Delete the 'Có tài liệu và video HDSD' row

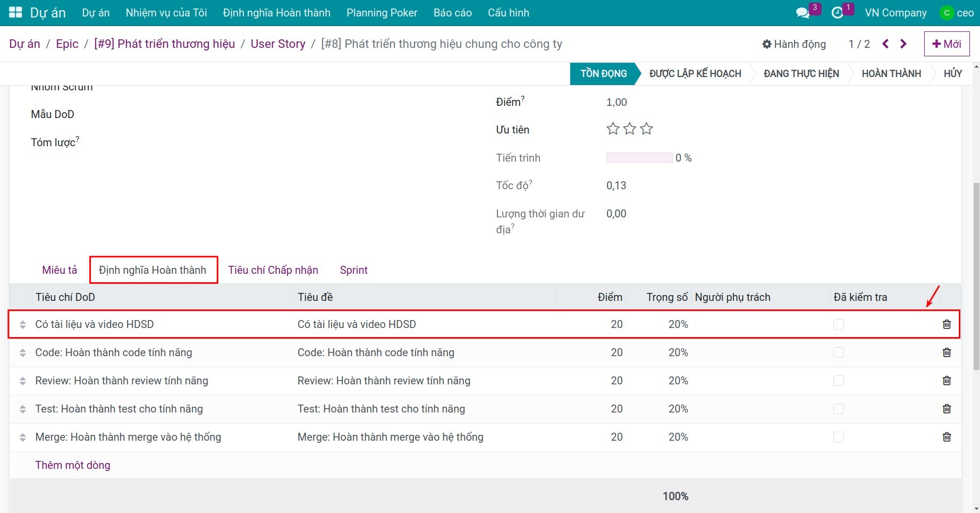(947, 324)
